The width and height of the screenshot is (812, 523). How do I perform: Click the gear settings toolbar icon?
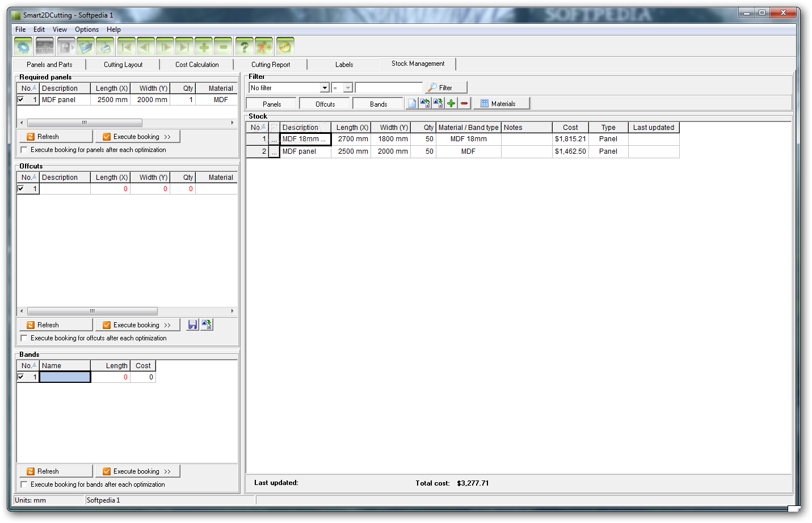(23, 47)
